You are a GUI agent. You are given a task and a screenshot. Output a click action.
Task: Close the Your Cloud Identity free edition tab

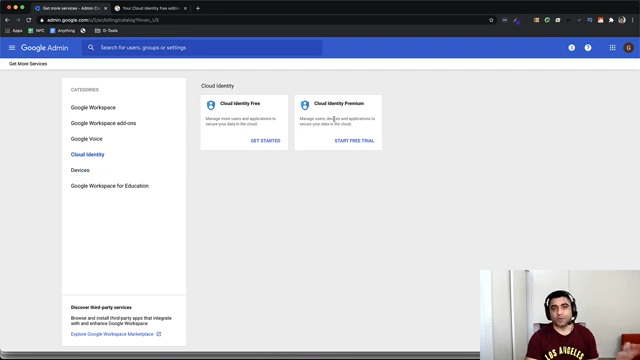click(x=185, y=8)
